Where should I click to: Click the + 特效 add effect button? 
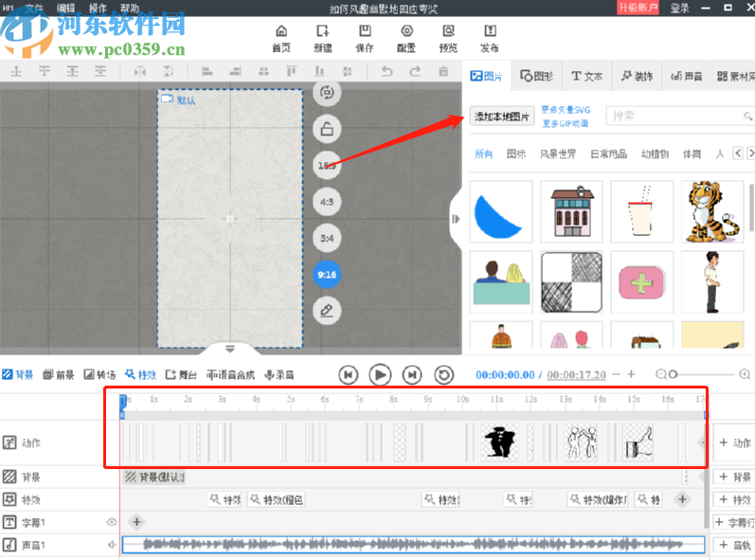pyautogui.click(x=735, y=499)
